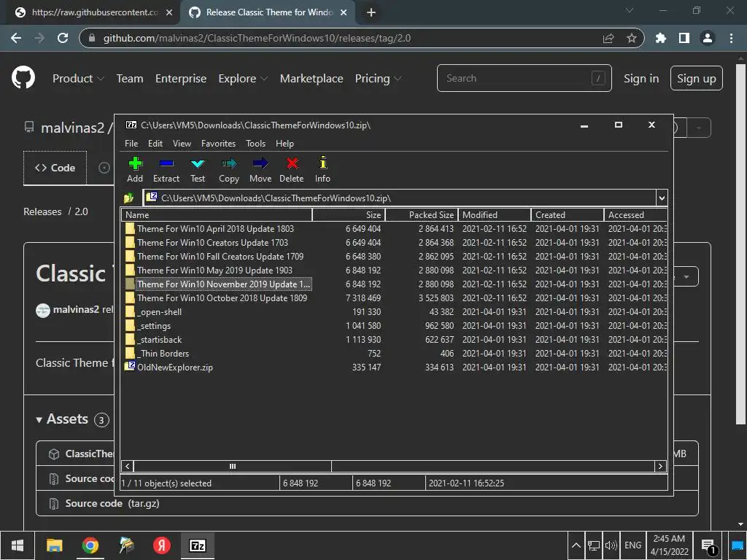Screen dimensions: 747x560
Task: Open the Help menu in 7-Zip
Action: pos(285,144)
